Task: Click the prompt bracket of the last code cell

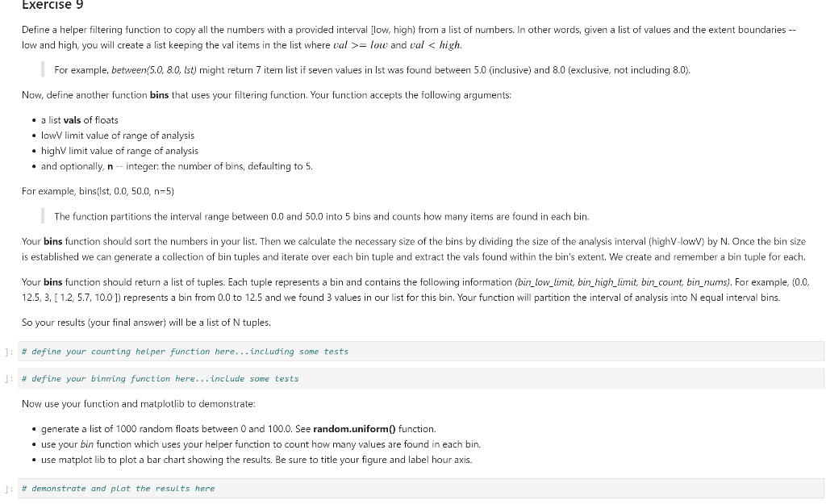Action: [6, 488]
